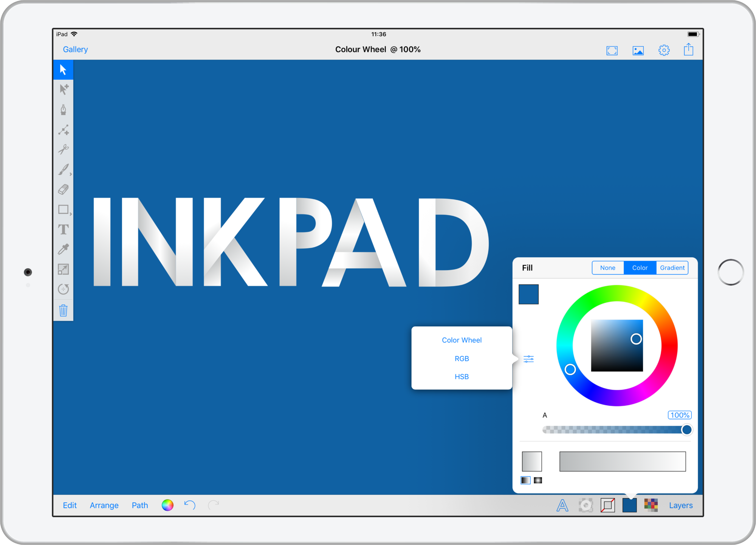Image resolution: width=756 pixels, height=545 pixels.
Task: Select the Brush tool
Action: coord(63,170)
